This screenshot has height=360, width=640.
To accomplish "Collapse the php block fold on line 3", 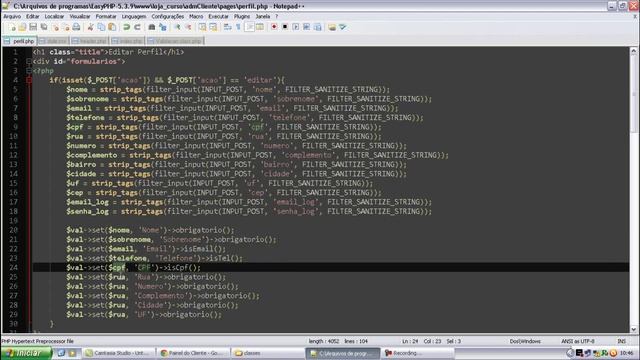I will pyautogui.click(x=29, y=71).
